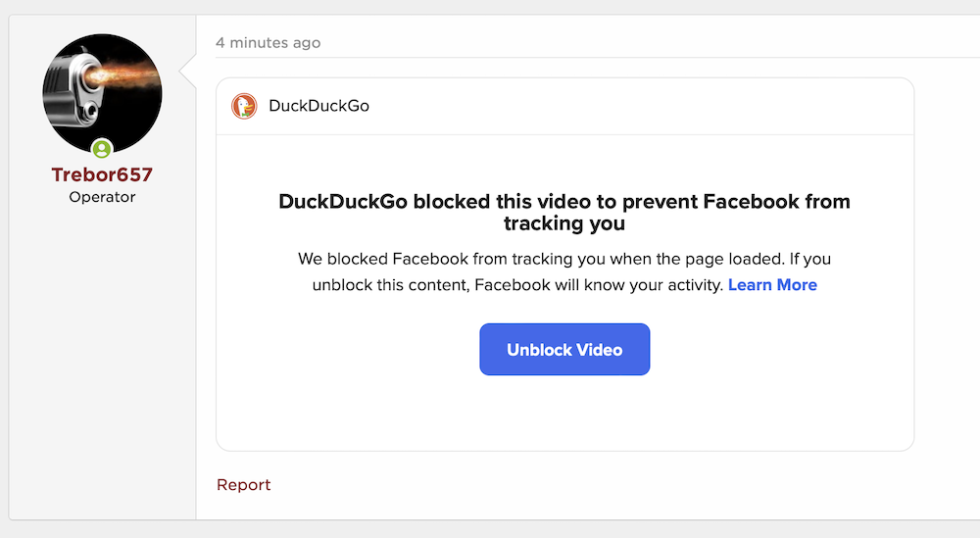
Task: Open the Learn More link
Action: 772,285
